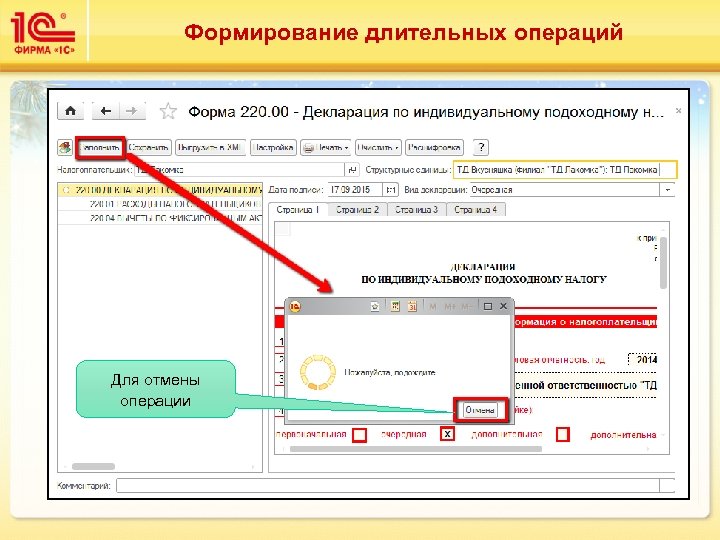Click the M- memory button in dialog
Viewport: 720px width, 540px height.
[x=466, y=306]
